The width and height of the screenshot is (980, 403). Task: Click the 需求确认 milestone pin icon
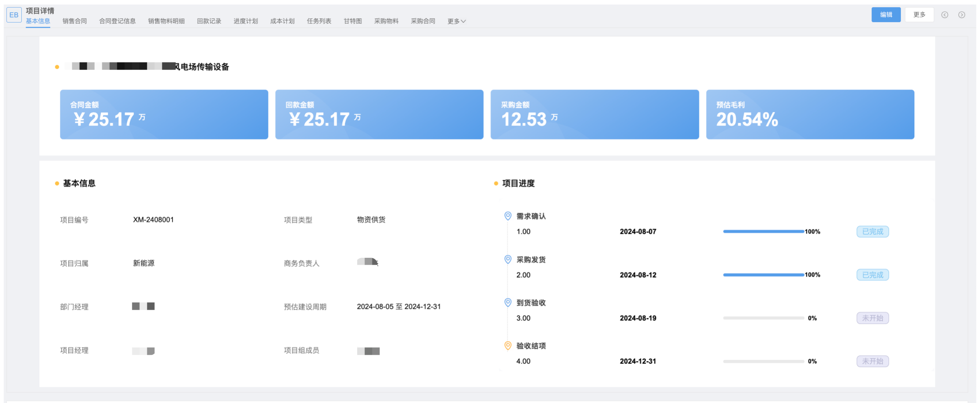508,216
